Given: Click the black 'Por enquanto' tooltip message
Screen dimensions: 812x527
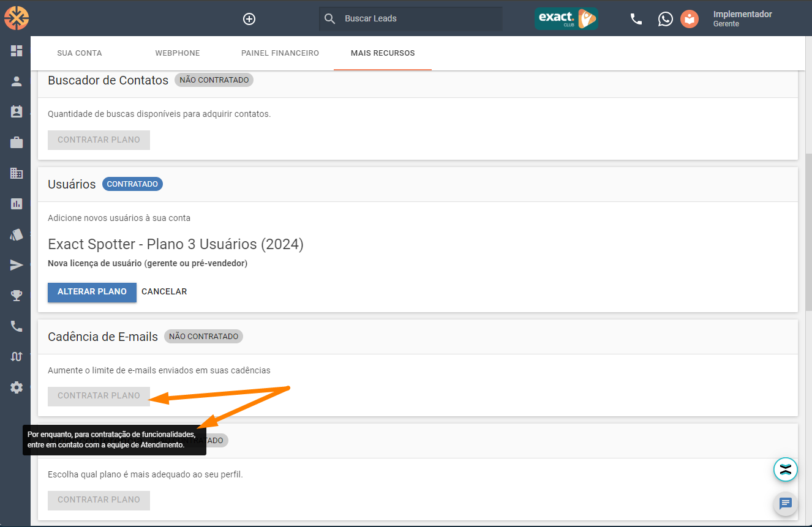Looking at the screenshot, I should 115,439.
